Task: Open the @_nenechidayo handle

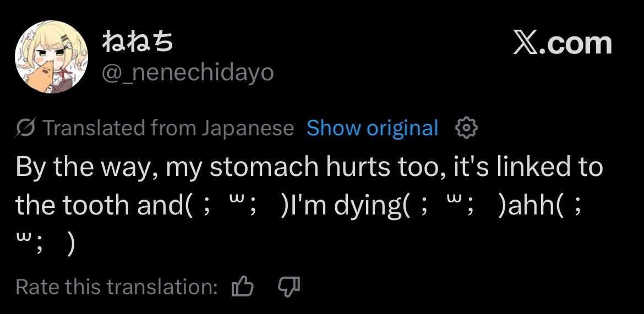Action: pos(188,72)
